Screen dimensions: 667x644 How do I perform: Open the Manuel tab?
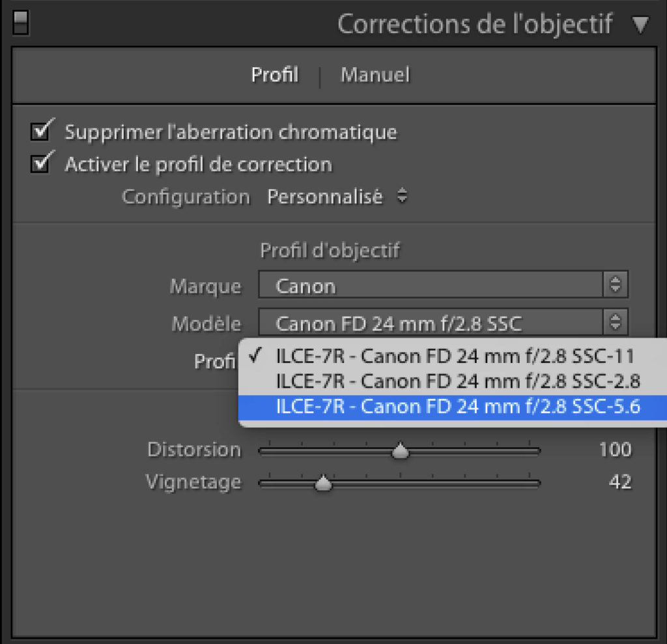coord(375,75)
